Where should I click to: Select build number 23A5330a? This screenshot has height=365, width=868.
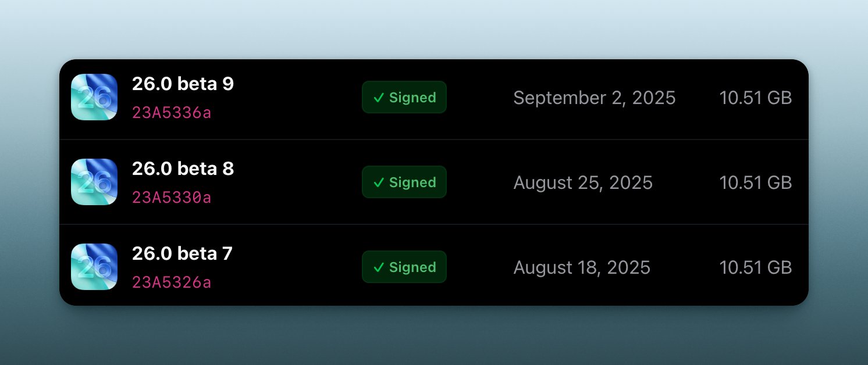pyautogui.click(x=172, y=198)
